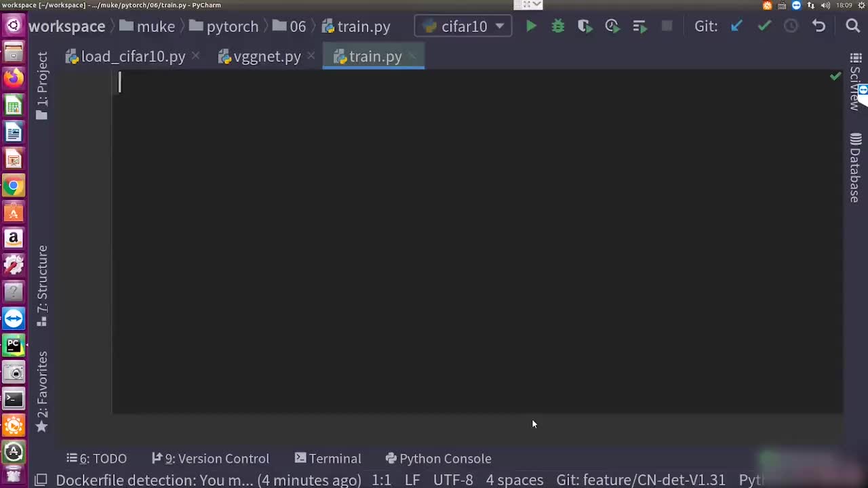Click the 1:1 cursor position indicator

(381, 481)
